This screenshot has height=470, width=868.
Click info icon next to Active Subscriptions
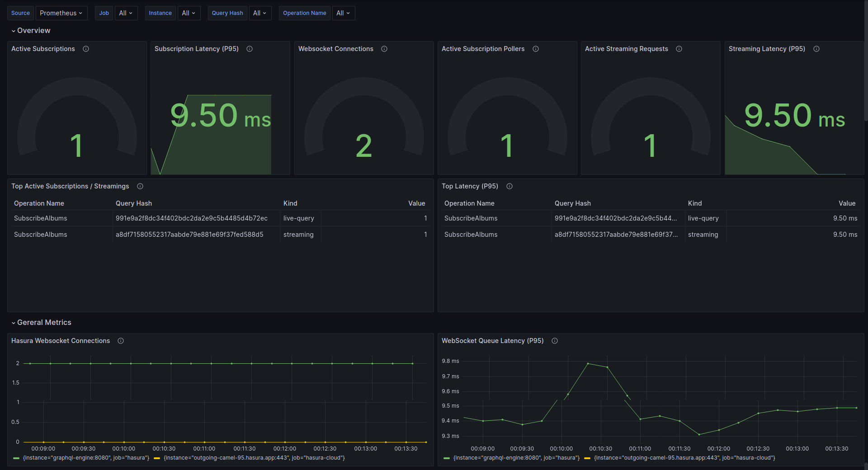point(86,49)
